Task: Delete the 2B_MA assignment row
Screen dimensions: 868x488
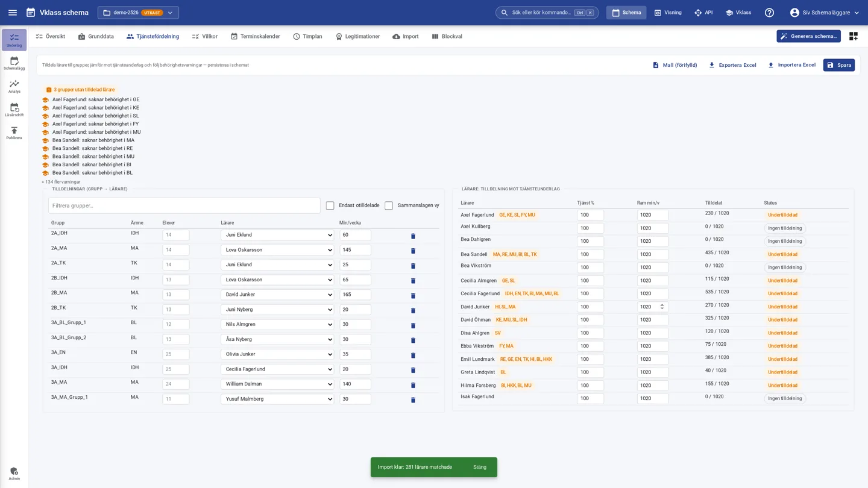Action: coord(413,296)
